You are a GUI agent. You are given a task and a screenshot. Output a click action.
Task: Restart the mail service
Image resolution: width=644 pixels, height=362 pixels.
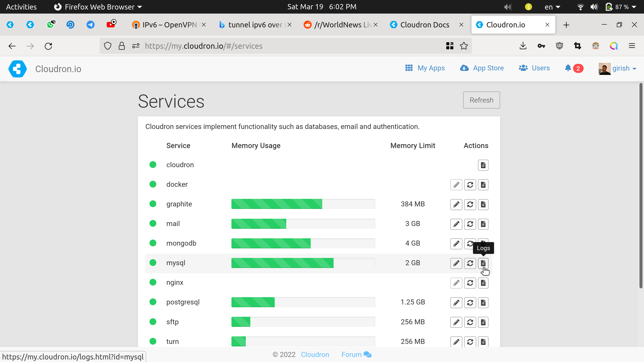pyautogui.click(x=470, y=224)
